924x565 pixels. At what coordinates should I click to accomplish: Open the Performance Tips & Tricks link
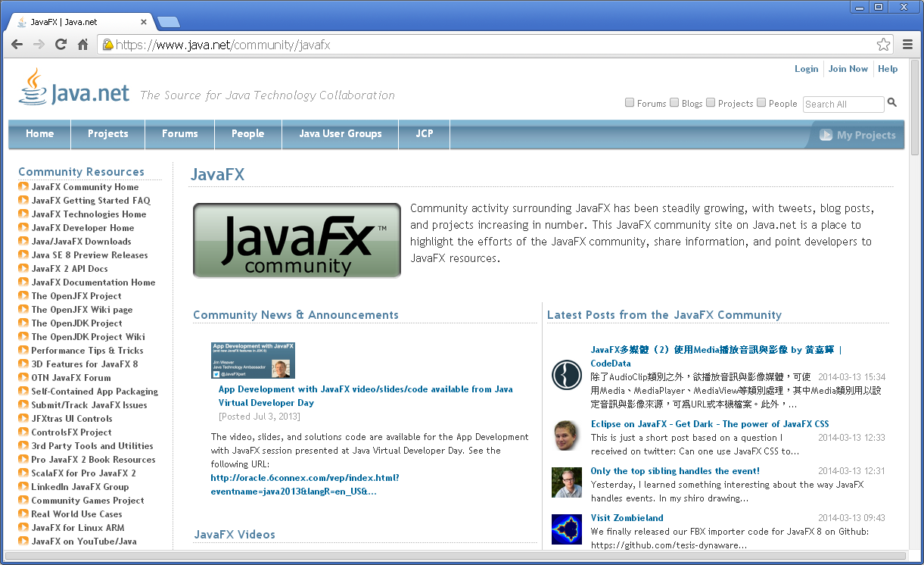[87, 351]
